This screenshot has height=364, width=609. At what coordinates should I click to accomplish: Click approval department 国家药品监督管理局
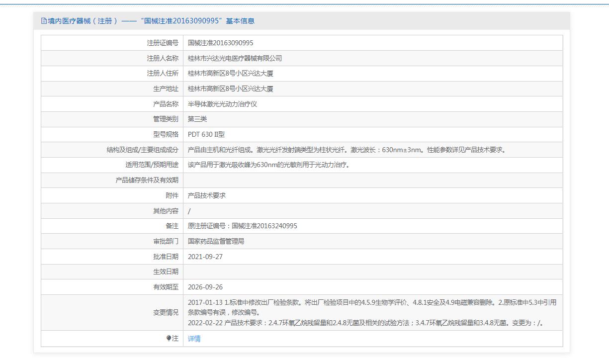point(216,241)
